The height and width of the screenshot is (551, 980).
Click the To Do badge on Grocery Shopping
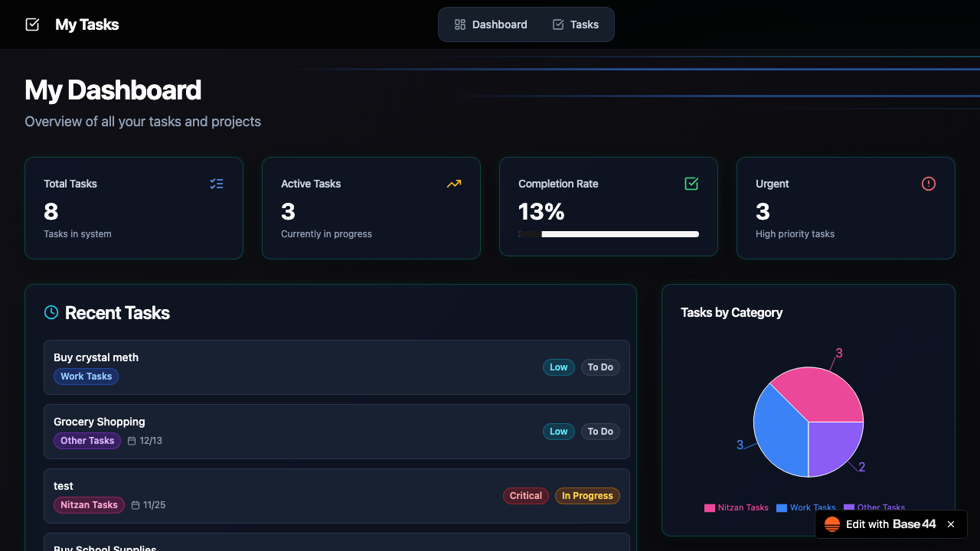pyautogui.click(x=600, y=432)
